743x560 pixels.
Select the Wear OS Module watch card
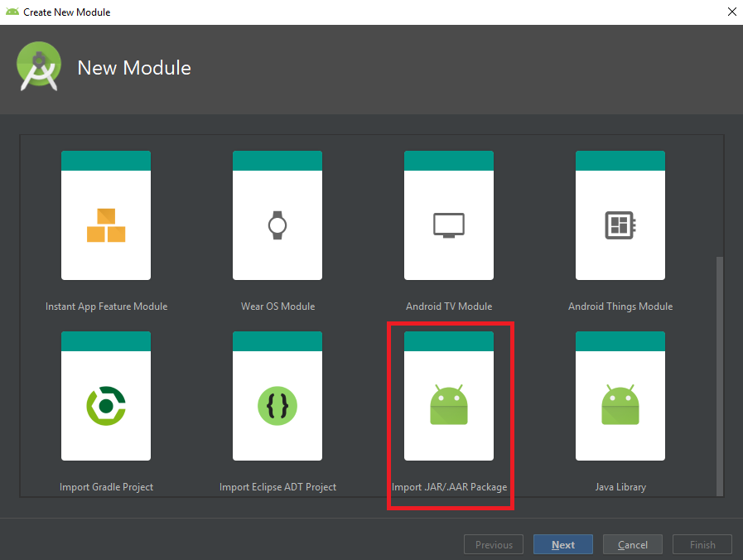[x=277, y=215]
